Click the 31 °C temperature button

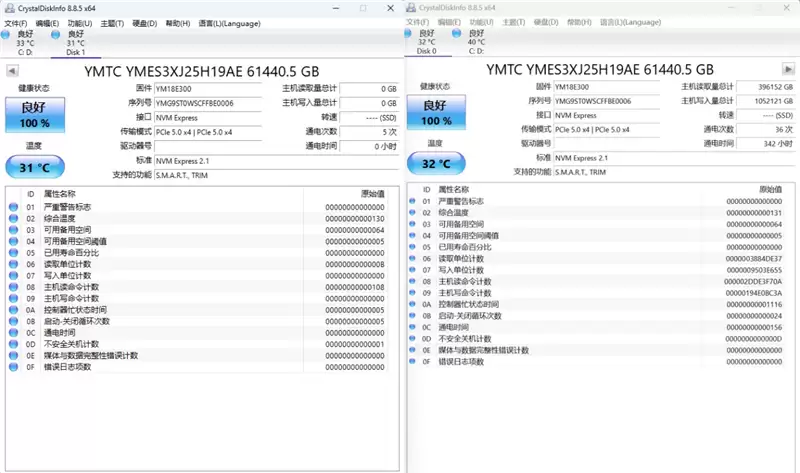click(35, 167)
